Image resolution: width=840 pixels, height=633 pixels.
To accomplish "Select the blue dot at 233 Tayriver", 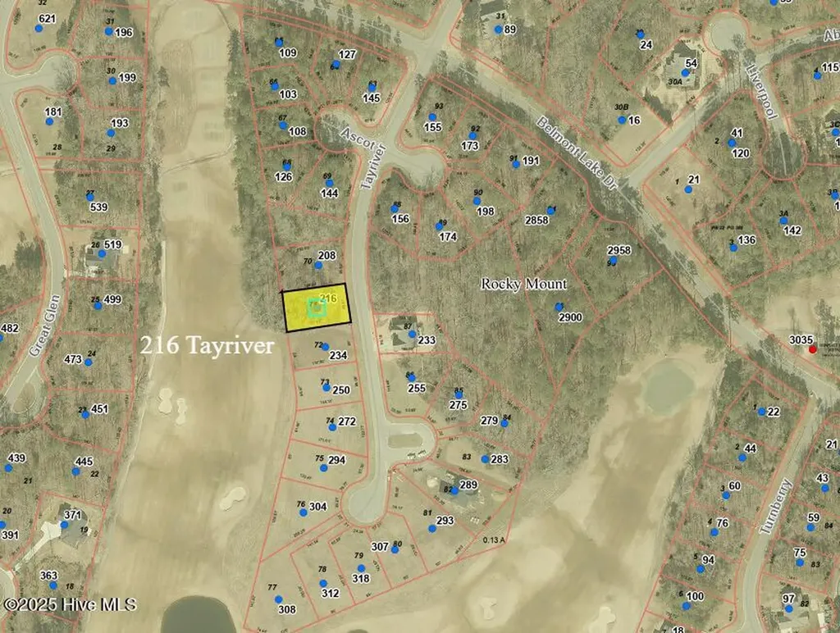I will tap(412, 335).
